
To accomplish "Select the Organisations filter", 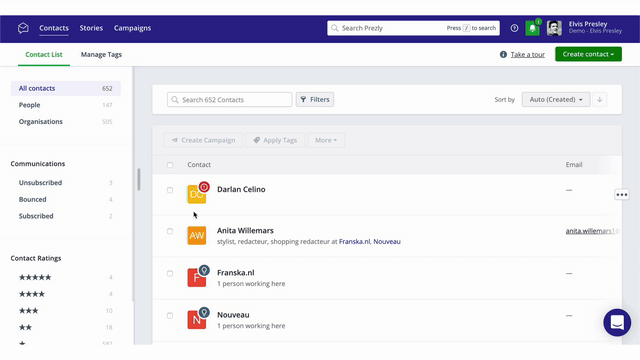I will (x=66, y=122).
